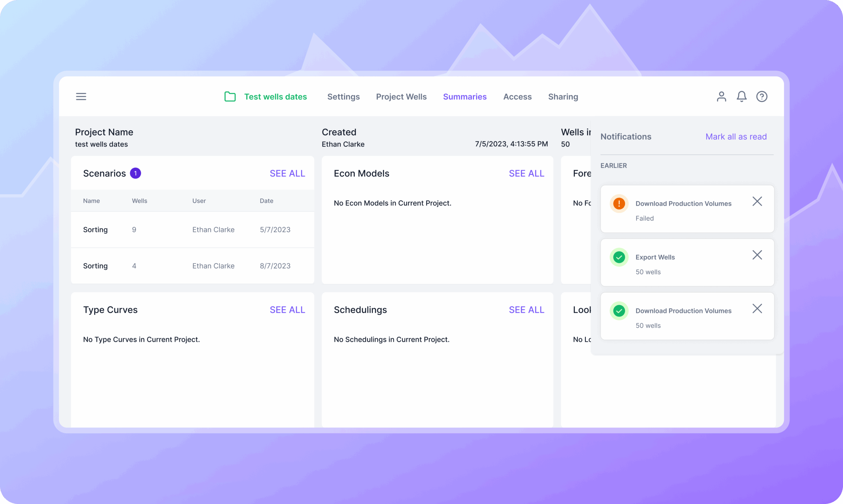The image size is (843, 504).
Task: See all Scenarios
Action: [287, 173]
